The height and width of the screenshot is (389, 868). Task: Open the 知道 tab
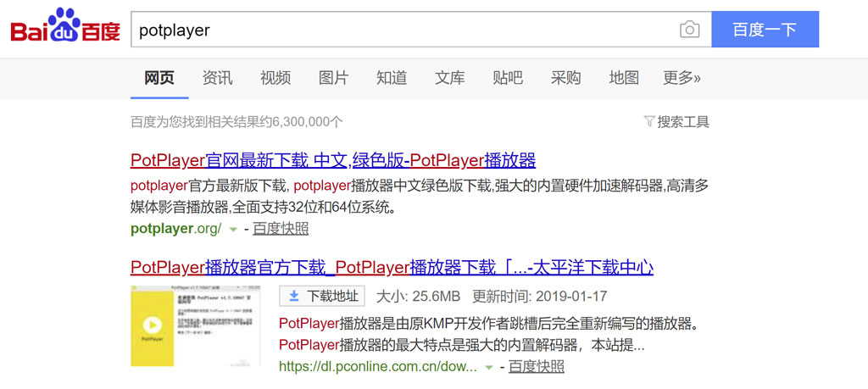click(x=392, y=78)
